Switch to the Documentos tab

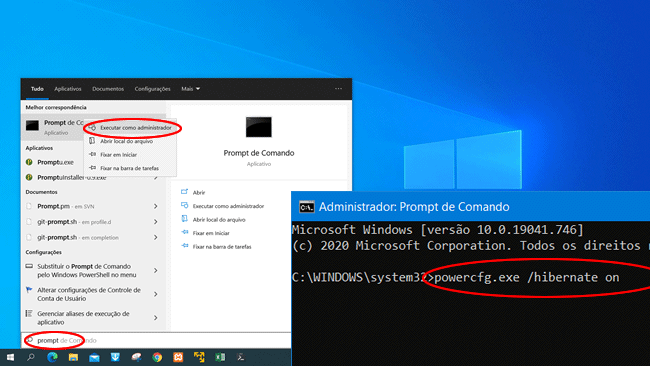pyautogui.click(x=108, y=89)
